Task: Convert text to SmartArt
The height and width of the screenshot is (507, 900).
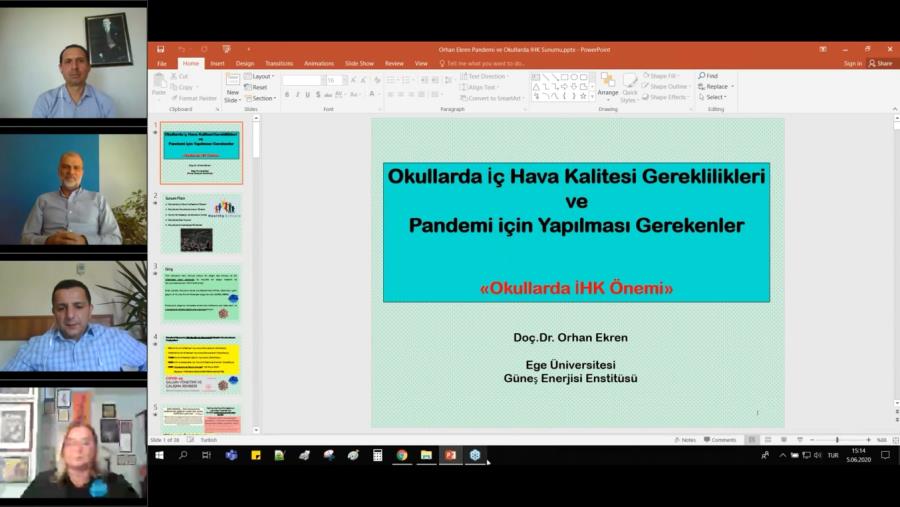Action: 491,98
